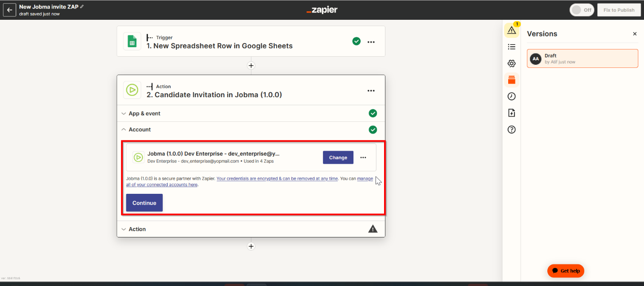Add a step between trigger and action
This screenshot has height=286, width=644.
[x=251, y=66]
